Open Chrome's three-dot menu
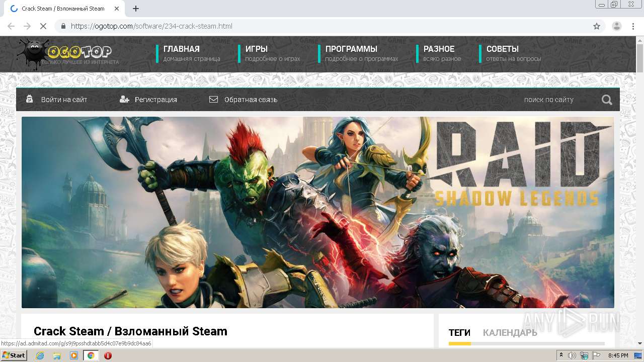Image resolution: width=644 pixels, height=362 pixels. pyautogui.click(x=633, y=26)
